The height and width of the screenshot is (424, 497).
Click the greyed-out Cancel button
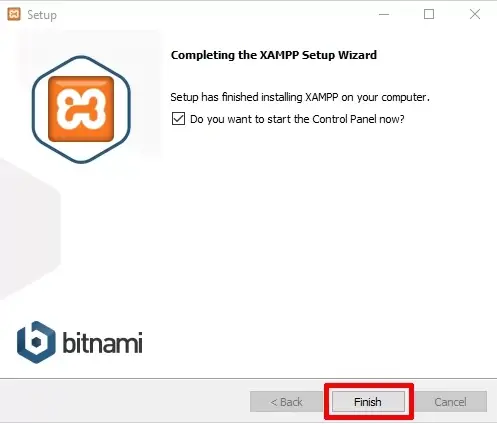click(x=450, y=402)
